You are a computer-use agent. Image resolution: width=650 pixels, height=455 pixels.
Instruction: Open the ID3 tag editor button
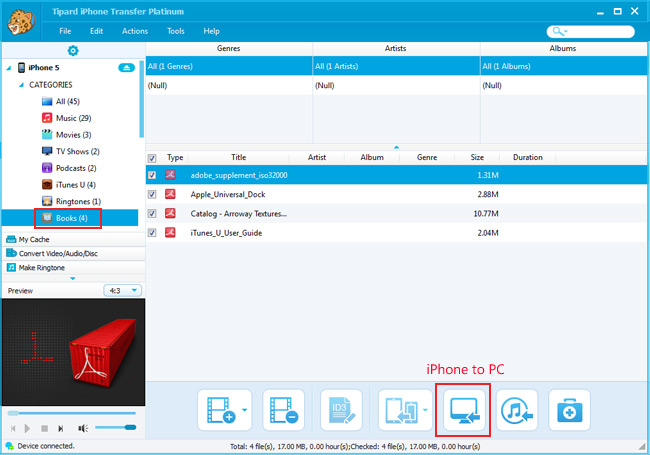tap(341, 410)
